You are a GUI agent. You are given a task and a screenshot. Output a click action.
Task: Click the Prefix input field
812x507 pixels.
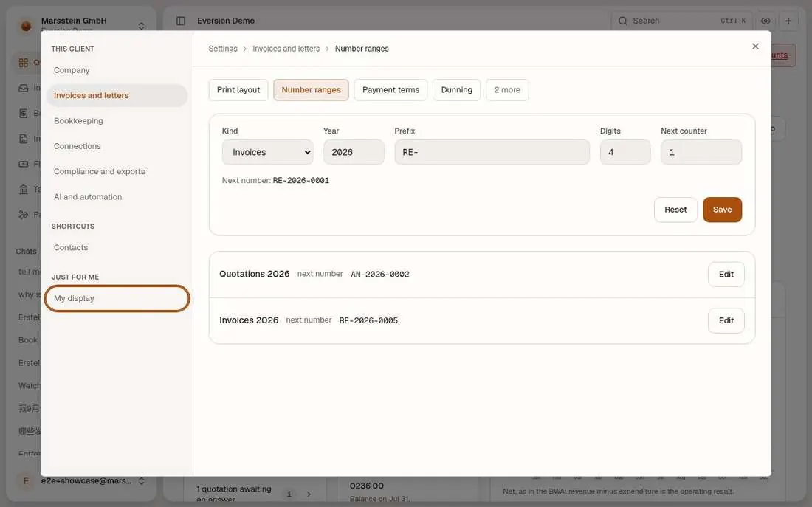492,152
